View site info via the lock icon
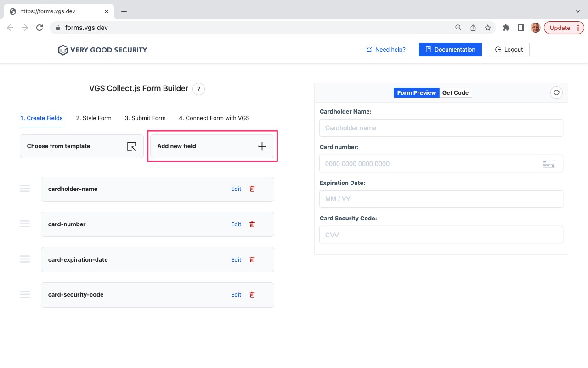Image resolution: width=588 pixels, height=368 pixels. coord(57,28)
